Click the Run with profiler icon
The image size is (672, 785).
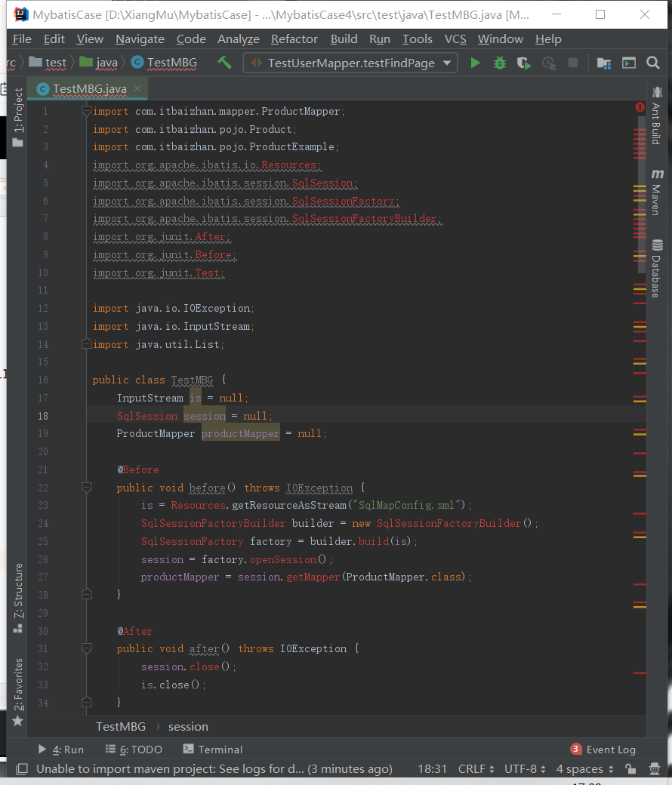coord(549,63)
